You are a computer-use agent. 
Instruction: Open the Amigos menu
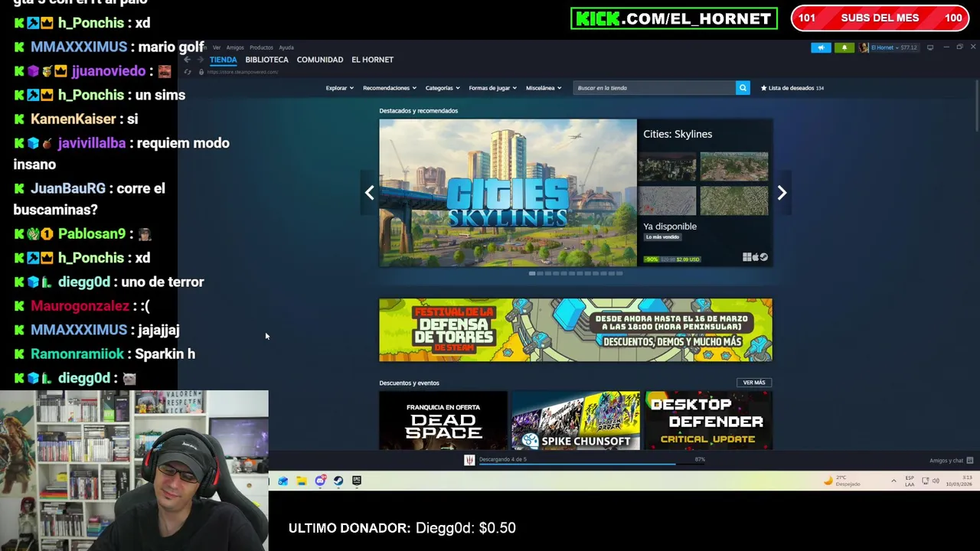pos(235,47)
